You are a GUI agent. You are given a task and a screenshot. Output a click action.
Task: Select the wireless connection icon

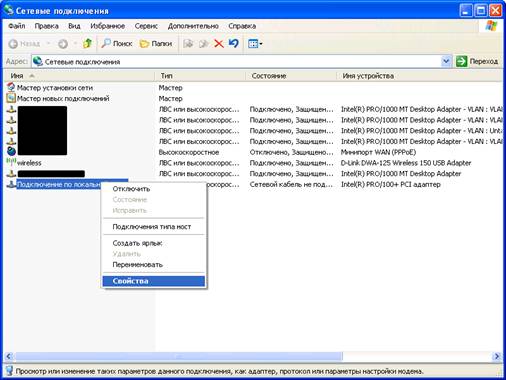tap(11, 162)
